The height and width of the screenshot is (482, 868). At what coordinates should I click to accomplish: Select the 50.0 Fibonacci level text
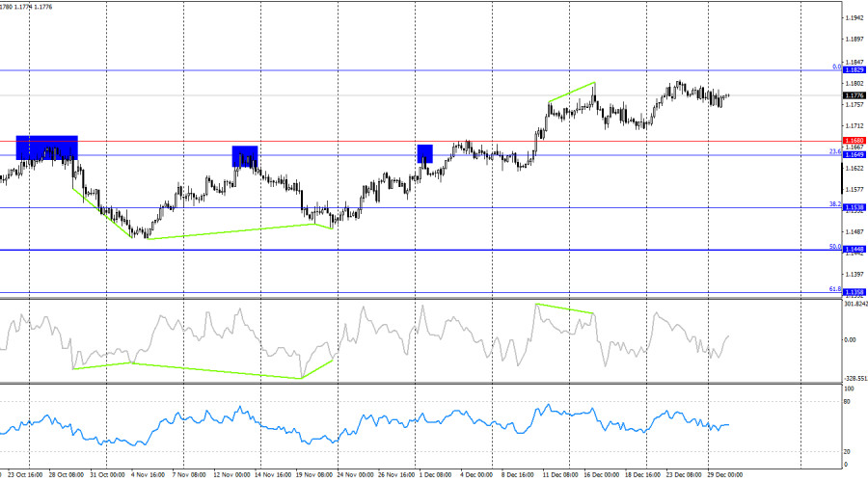(x=836, y=247)
